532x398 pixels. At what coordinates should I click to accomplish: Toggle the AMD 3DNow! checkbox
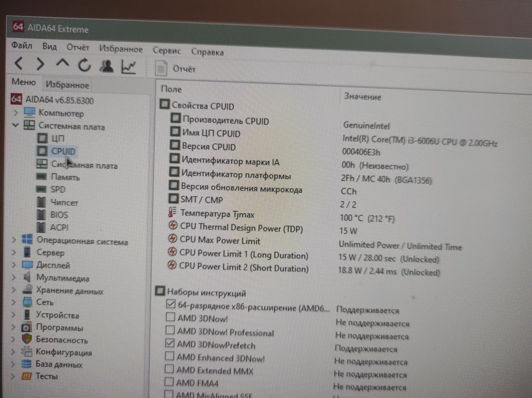[x=170, y=317]
